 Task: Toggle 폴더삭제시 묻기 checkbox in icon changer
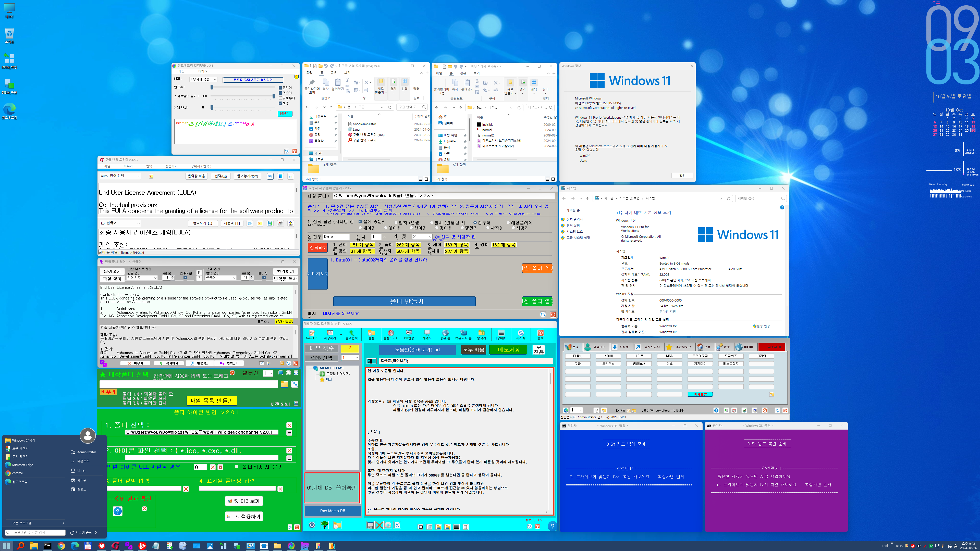click(237, 466)
